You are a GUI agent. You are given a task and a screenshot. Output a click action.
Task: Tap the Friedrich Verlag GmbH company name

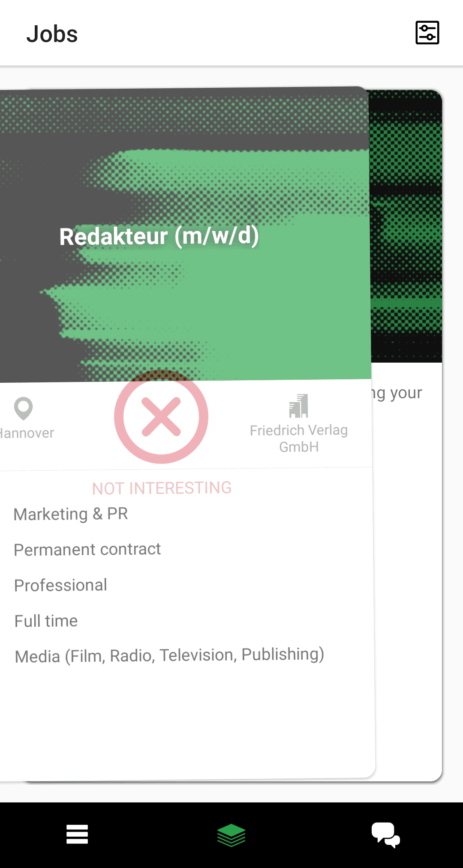coord(299,439)
